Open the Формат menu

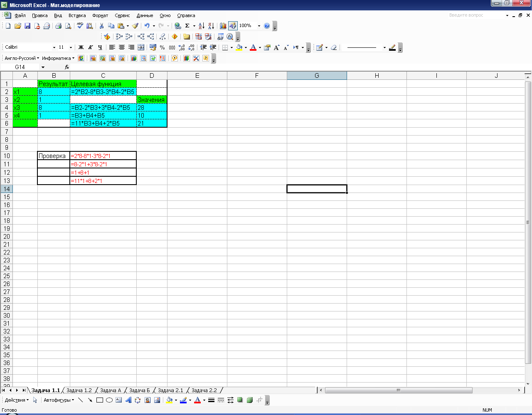(100, 15)
